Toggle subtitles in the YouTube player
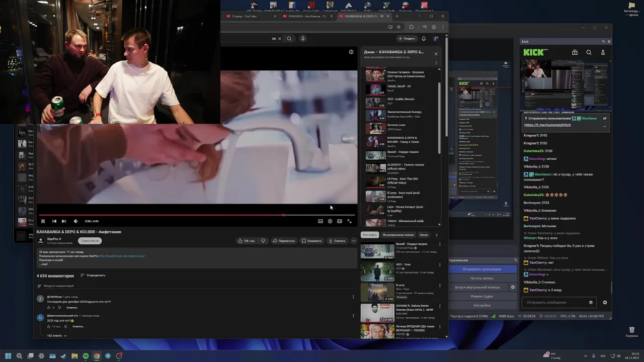The width and height of the screenshot is (644, 362). [320, 221]
